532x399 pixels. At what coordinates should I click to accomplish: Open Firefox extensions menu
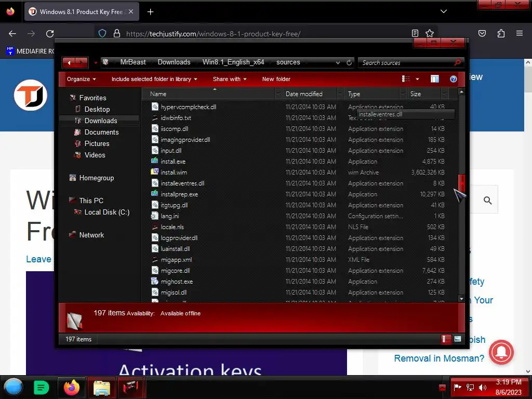(501, 33)
